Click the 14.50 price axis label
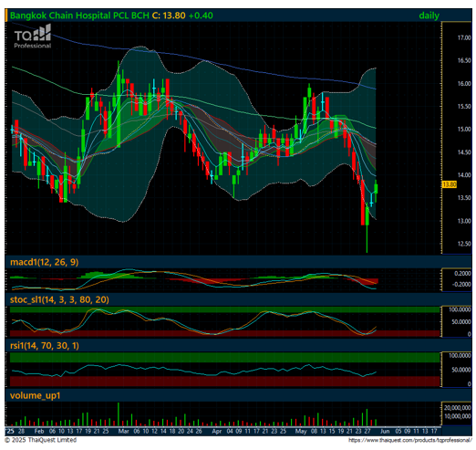Viewport: 476px width, 450px height. (464, 152)
